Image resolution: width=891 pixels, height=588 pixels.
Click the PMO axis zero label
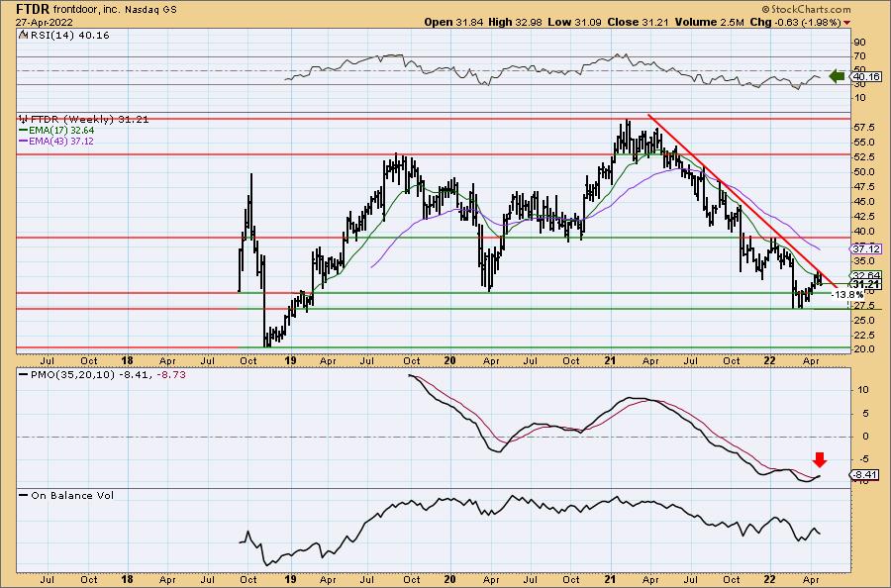[865, 437]
